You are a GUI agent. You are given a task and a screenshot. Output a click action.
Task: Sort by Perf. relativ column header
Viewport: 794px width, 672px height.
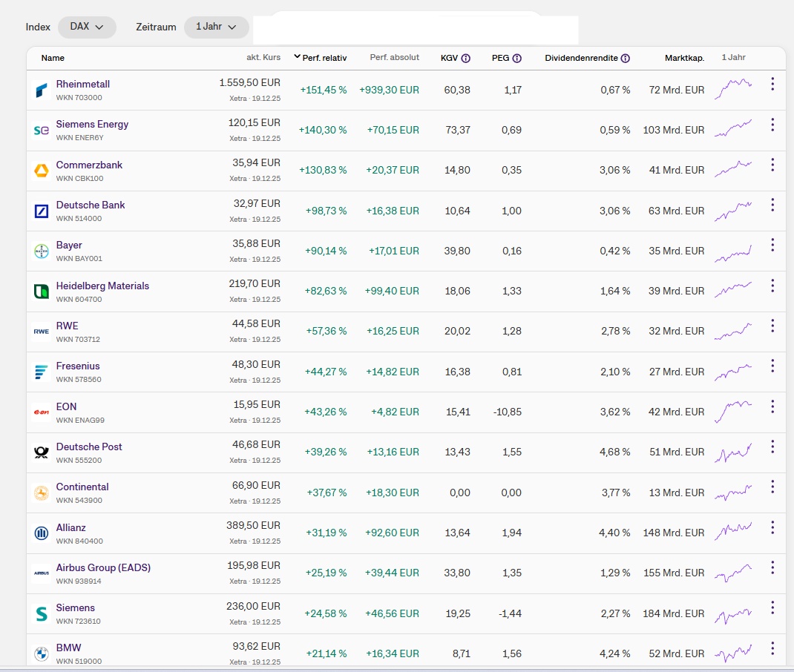(324, 58)
